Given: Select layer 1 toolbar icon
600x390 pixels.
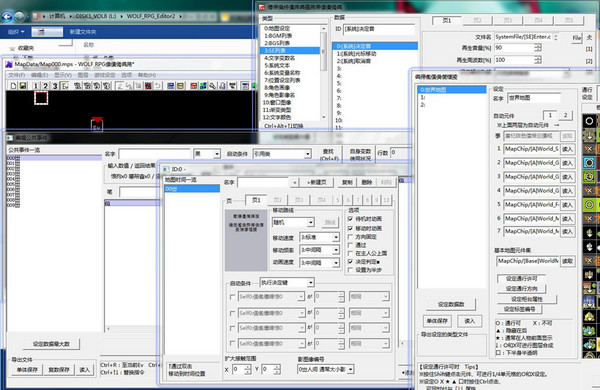Looking at the screenshot, I should (x=36, y=86).
